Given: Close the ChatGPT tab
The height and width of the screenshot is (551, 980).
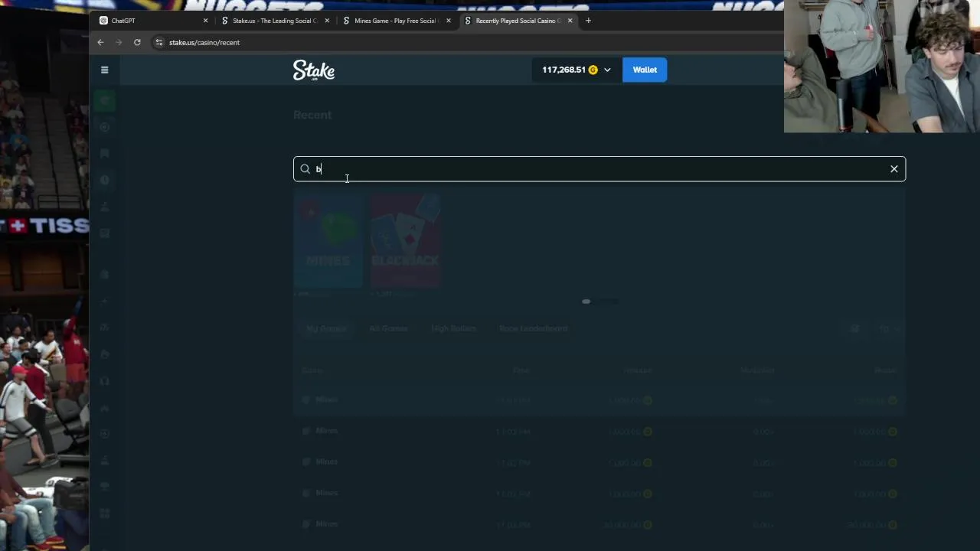Looking at the screenshot, I should 205,21.
